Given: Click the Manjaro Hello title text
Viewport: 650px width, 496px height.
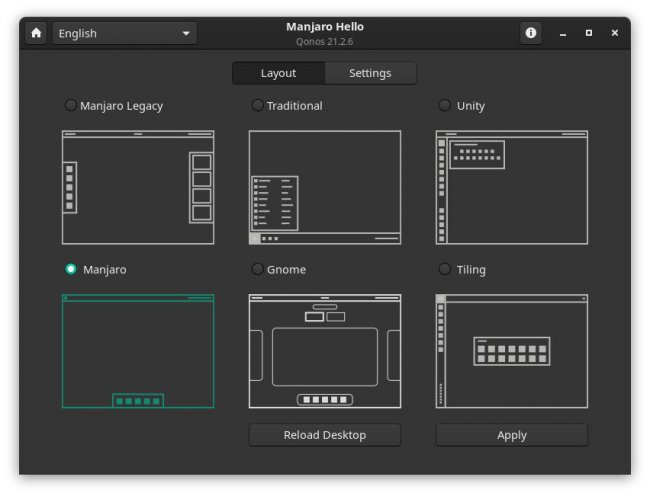Looking at the screenshot, I should point(325,27).
